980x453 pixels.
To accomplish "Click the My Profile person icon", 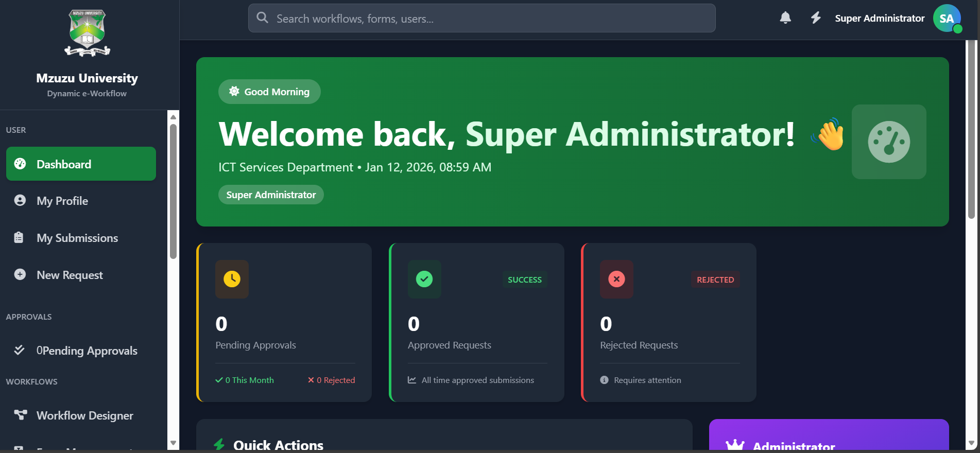I will (x=20, y=200).
